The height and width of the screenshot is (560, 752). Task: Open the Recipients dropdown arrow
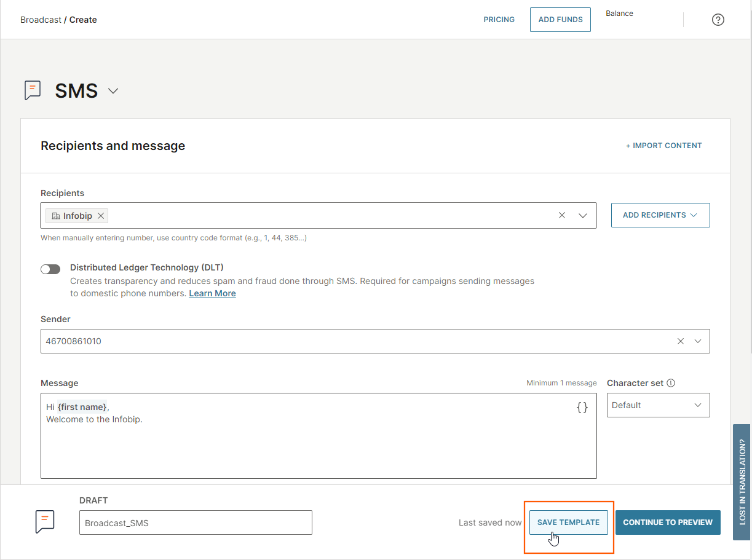[583, 216]
